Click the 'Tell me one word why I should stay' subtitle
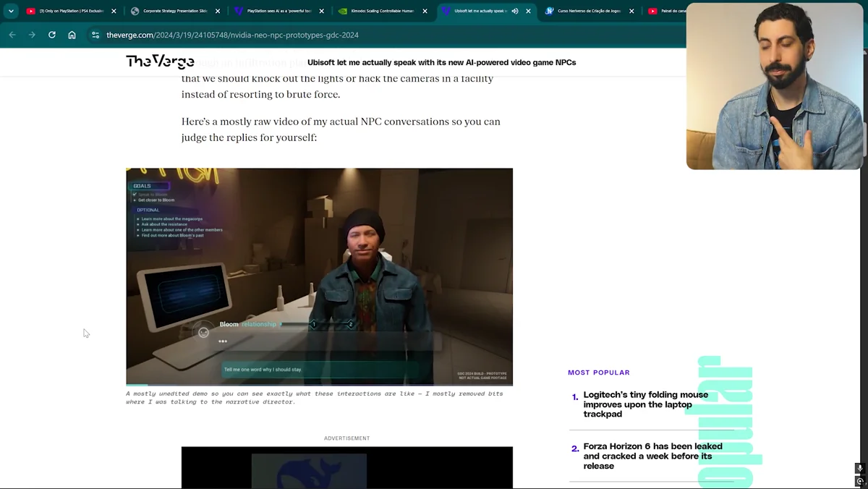Viewport: 868px width, 489px height. [263, 370]
